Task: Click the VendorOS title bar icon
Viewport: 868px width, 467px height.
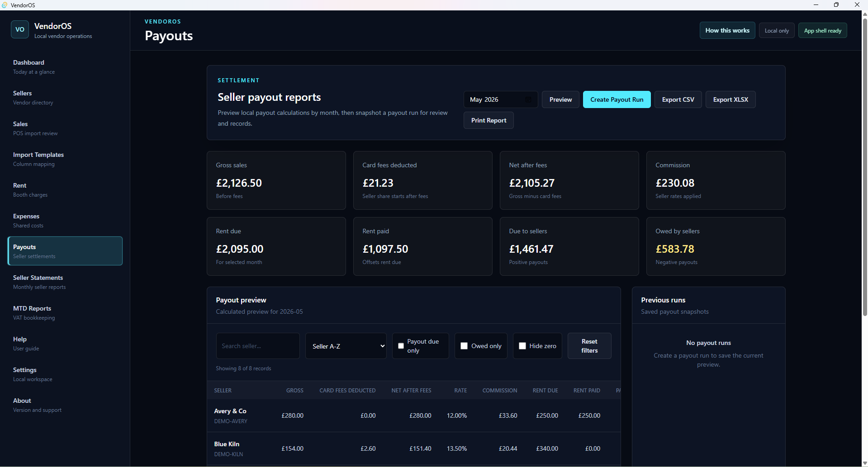Action: (x=5, y=5)
